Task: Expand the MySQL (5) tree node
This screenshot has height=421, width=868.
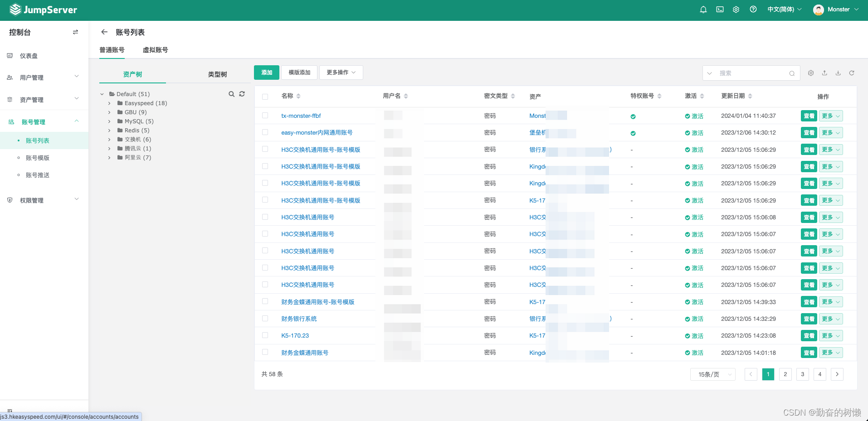Action: (x=109, y=121)
